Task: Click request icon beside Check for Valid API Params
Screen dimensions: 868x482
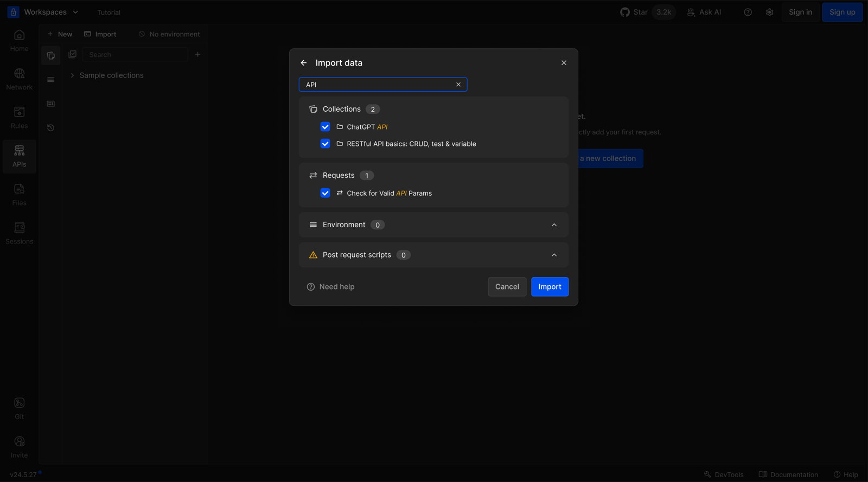Action: (340, 193)
